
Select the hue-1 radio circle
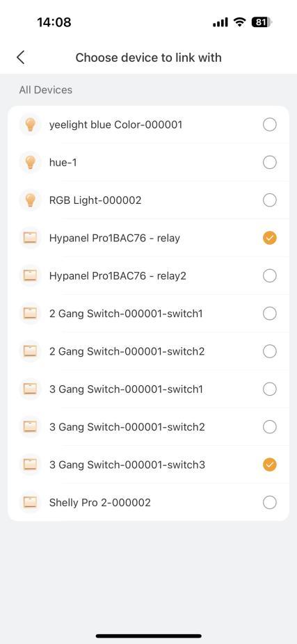(269, 163)
